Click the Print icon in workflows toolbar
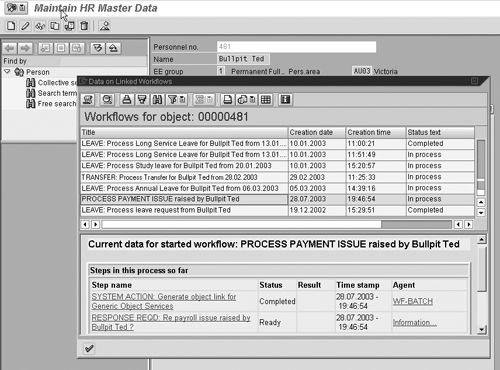The image size is (500, 370). point(228,100)
